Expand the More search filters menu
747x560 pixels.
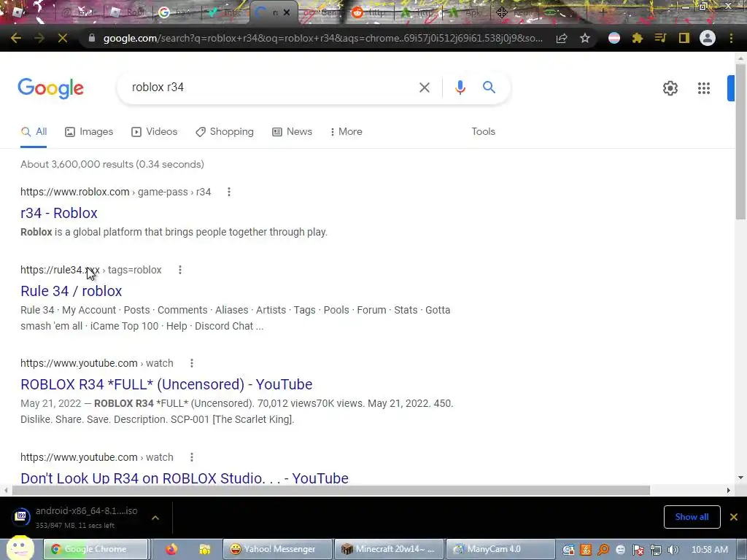(x=346, y=131)
